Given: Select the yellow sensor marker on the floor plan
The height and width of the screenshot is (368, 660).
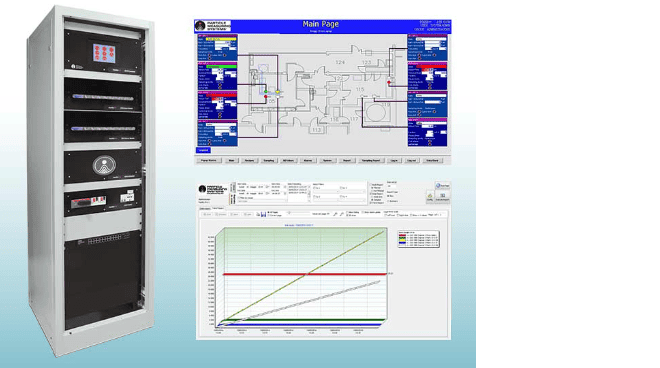Looking at the screenshot, I should click(x=277, y=91).
